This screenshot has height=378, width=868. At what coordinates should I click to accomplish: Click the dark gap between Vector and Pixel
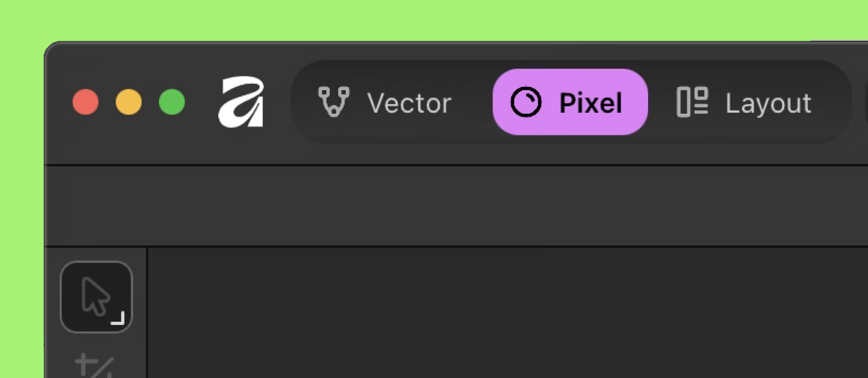click(472, 102)
